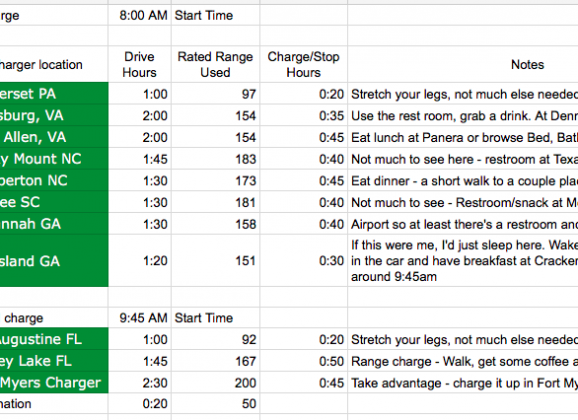Image resolution: width=578 pixels, height=420 pixels.
Task: Click the Turkey Lake FL location cell
Action: click(54, 361)
